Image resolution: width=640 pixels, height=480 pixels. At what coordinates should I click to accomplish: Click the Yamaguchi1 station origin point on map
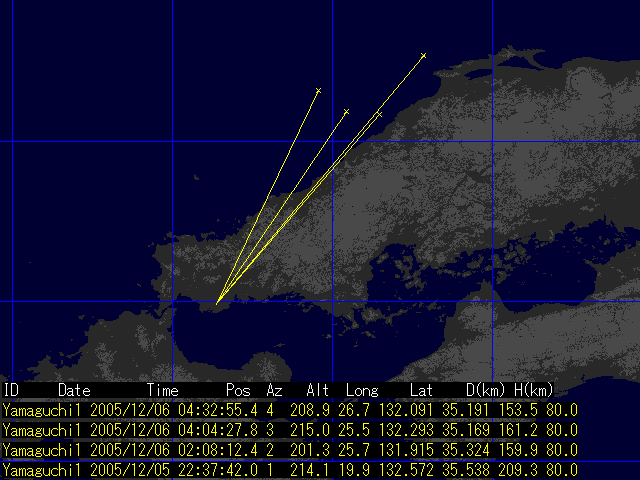pos(218,301)
